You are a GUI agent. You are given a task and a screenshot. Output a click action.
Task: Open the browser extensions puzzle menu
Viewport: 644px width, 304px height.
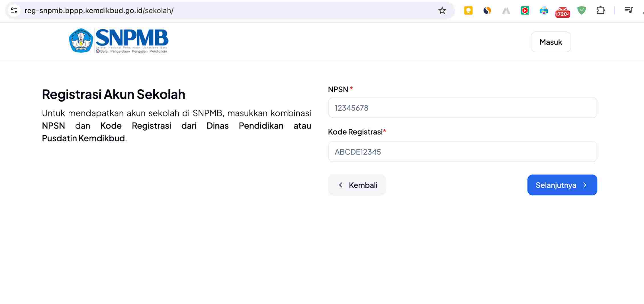coord(601,11)
